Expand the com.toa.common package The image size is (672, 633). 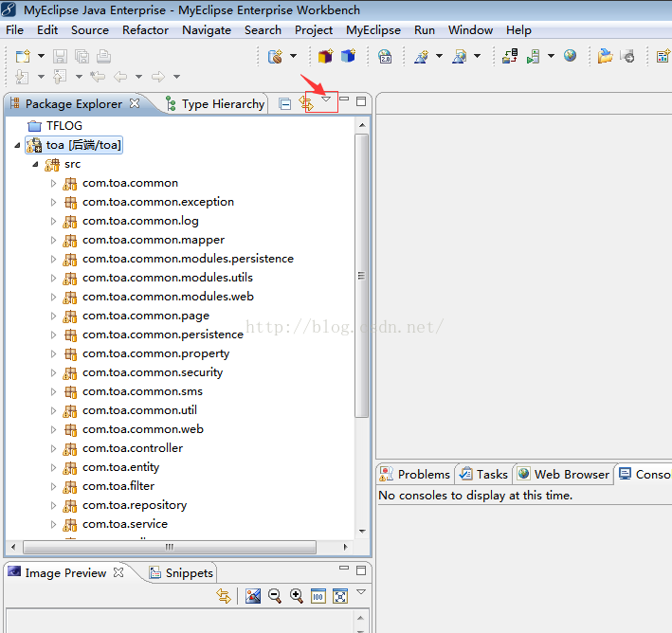point(53,184)
